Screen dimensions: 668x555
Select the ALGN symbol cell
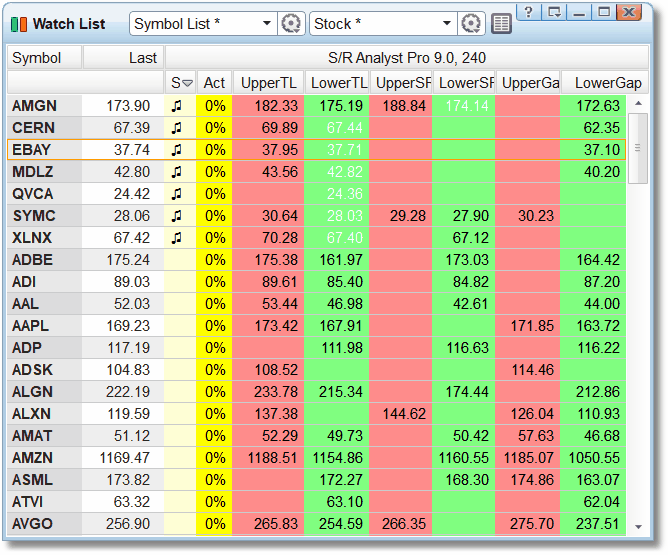(44, 392)
